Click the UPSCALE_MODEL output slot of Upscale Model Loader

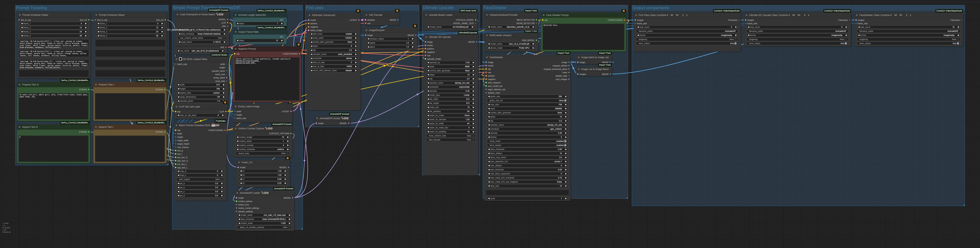click(x=476, y=20)
